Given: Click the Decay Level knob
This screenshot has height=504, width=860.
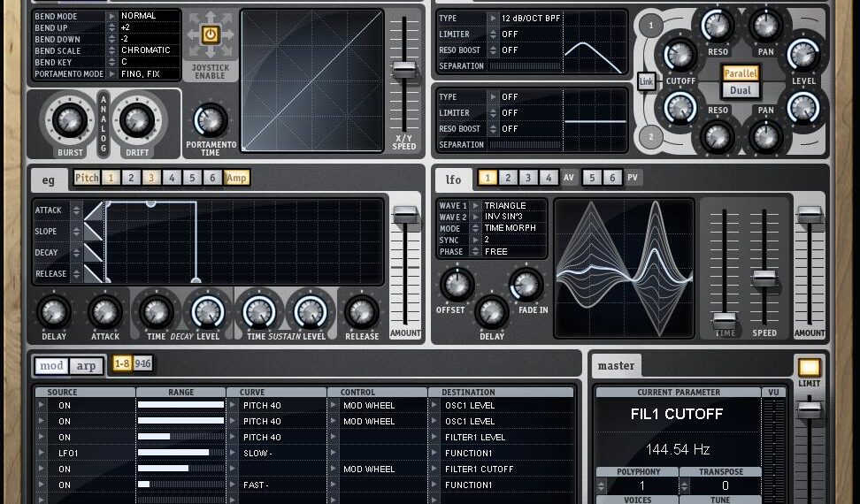Looking at the screenshot, I should pos(207,312).
